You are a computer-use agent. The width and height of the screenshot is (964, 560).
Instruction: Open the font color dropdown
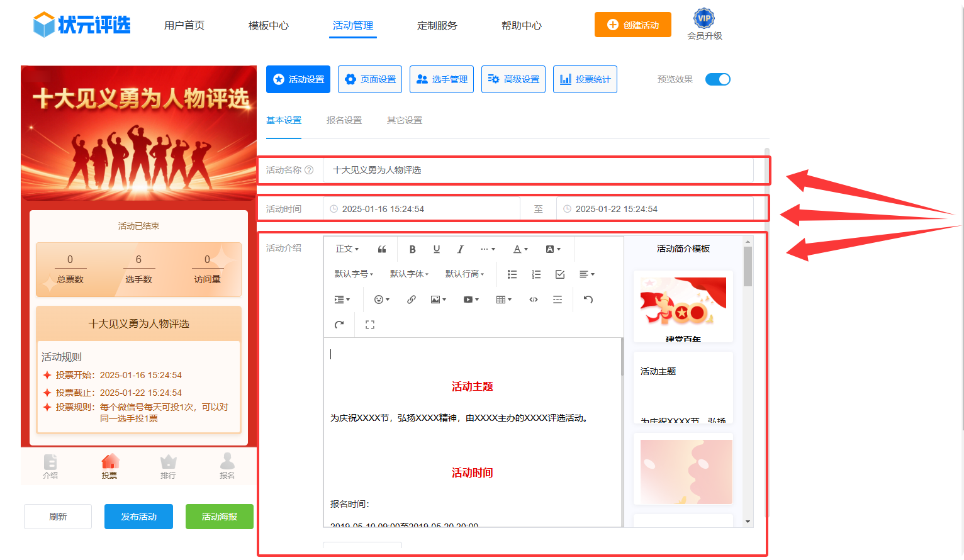point(520,249)
